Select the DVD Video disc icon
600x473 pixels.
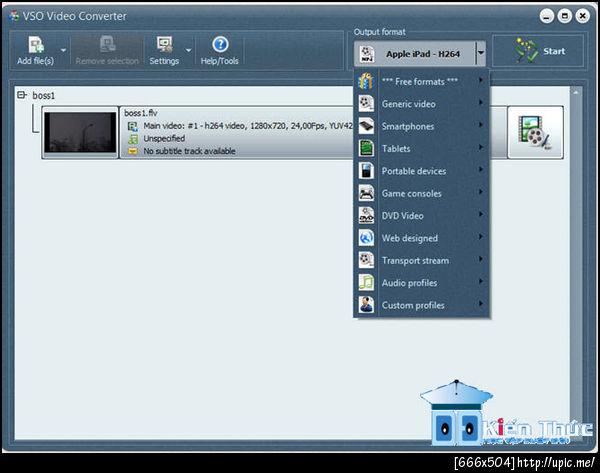(x=366, y=215)
